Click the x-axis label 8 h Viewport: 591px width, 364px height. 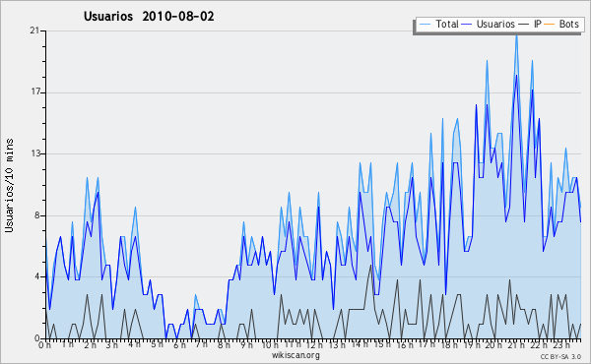pyautogui.click(x=224, y=344)
